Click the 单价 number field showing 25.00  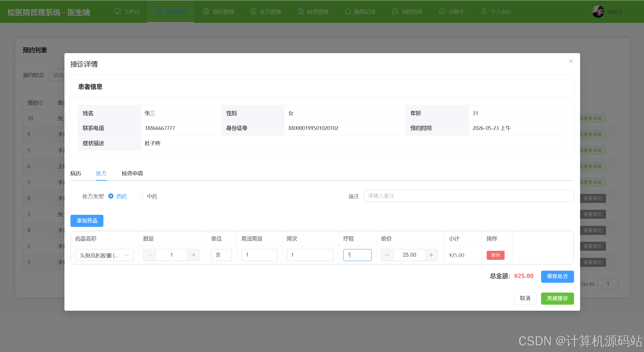409,255
